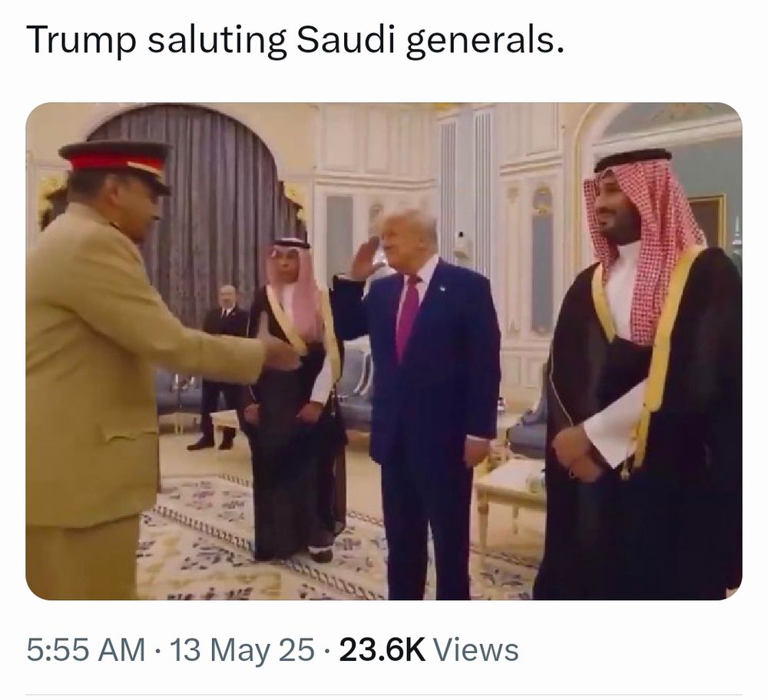Screen dimensions: 768x700
Task: Open the video of the salute
Action: [383, 351]
